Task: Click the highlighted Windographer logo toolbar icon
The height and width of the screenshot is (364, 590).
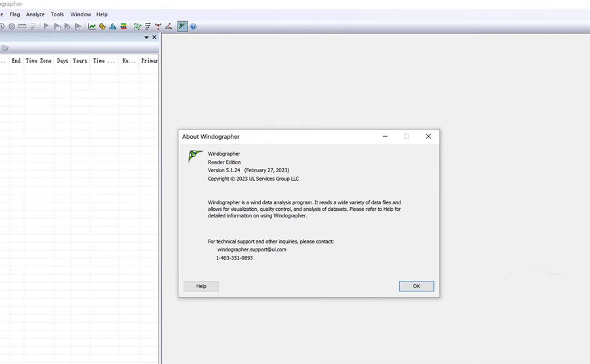Action: click(182, 26)
